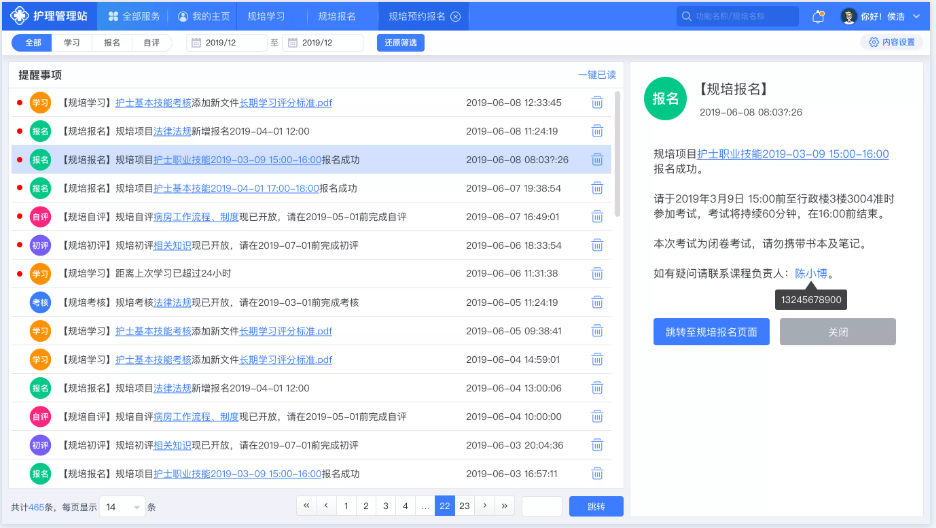Viewport: 936px width, 528px height.
Task: Go to the first page
Action: coord(306,506)
